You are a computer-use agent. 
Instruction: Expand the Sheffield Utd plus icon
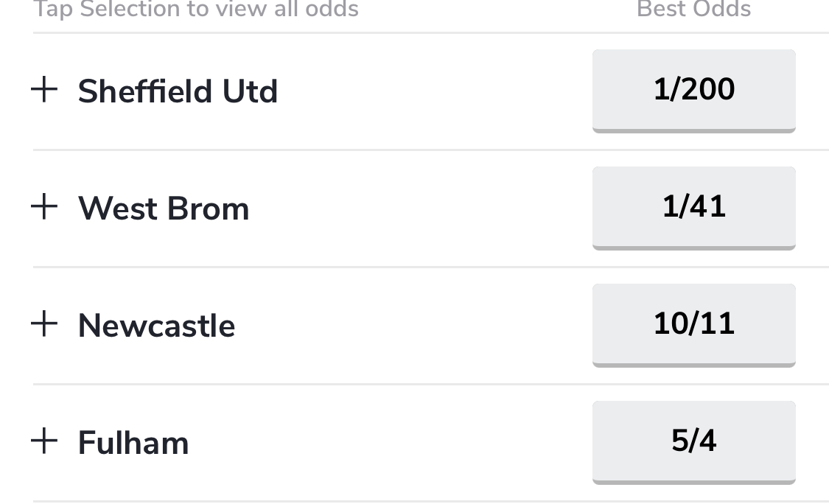[x=44, y=89]
